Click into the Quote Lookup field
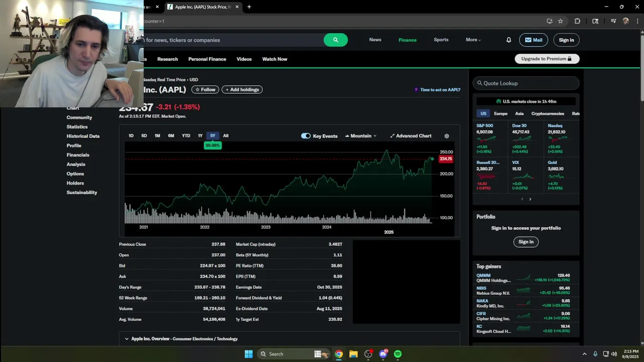The image size is (644, 362). point(526,83)
